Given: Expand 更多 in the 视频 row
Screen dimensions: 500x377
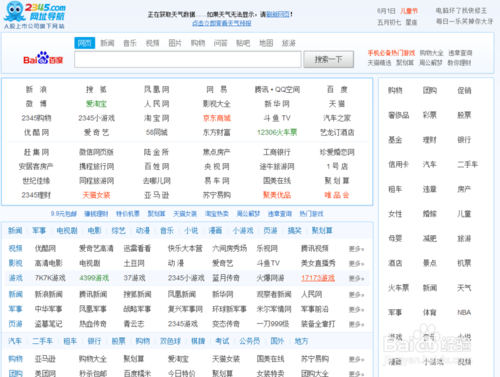Looking at the screenshot, I should tap(356, 249).
